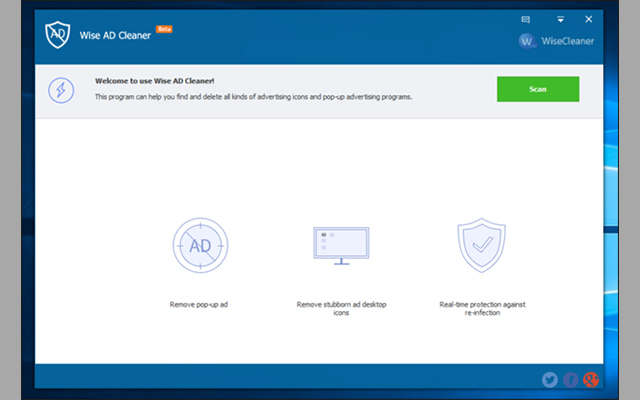Click the 'Remove pop-up ad' label
The image size is (640, 400).
(x=200, y=303)
